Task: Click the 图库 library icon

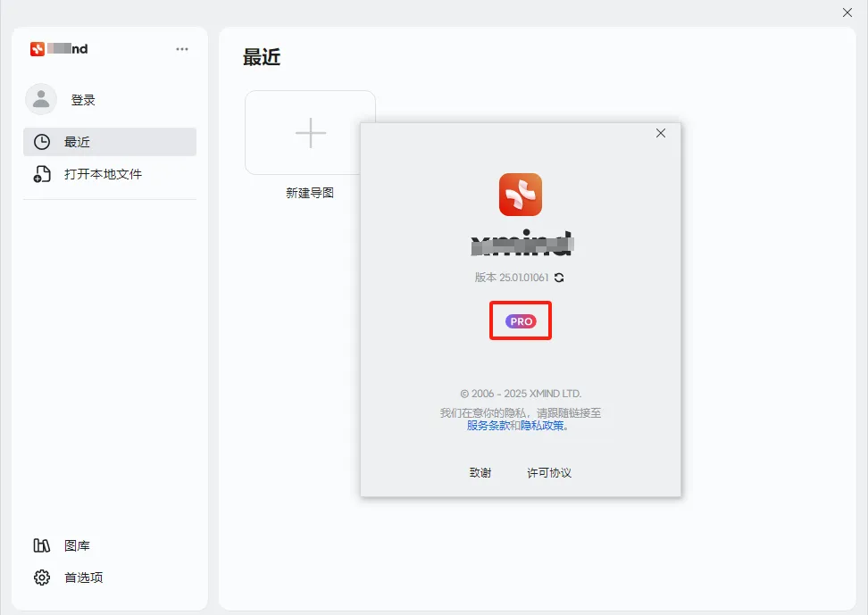Action: click(41, 545)
